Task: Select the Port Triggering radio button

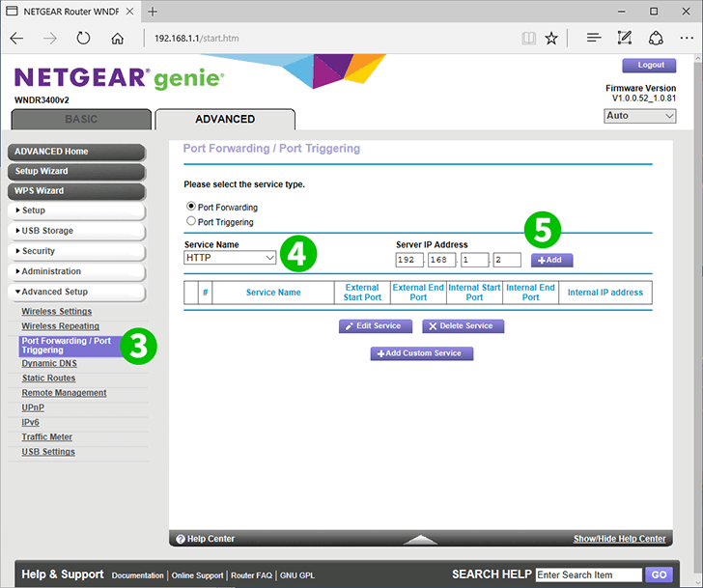Action: (x=191, y=221)
